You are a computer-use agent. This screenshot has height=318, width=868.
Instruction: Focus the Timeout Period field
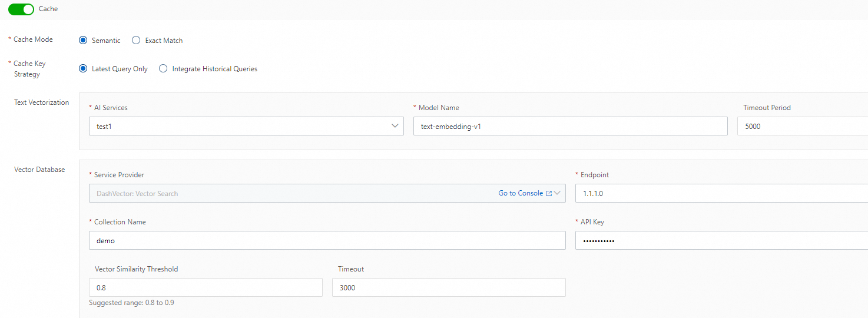click(801, 126)
